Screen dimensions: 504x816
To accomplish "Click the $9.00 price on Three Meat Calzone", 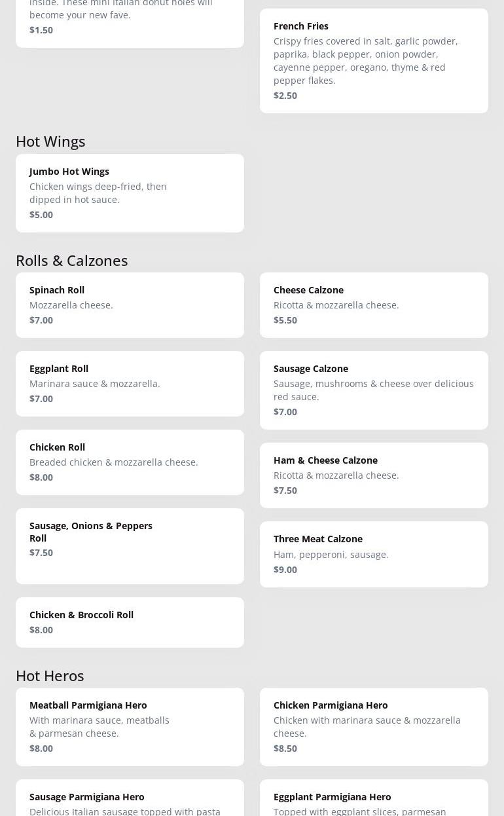I will coord(285,569).
